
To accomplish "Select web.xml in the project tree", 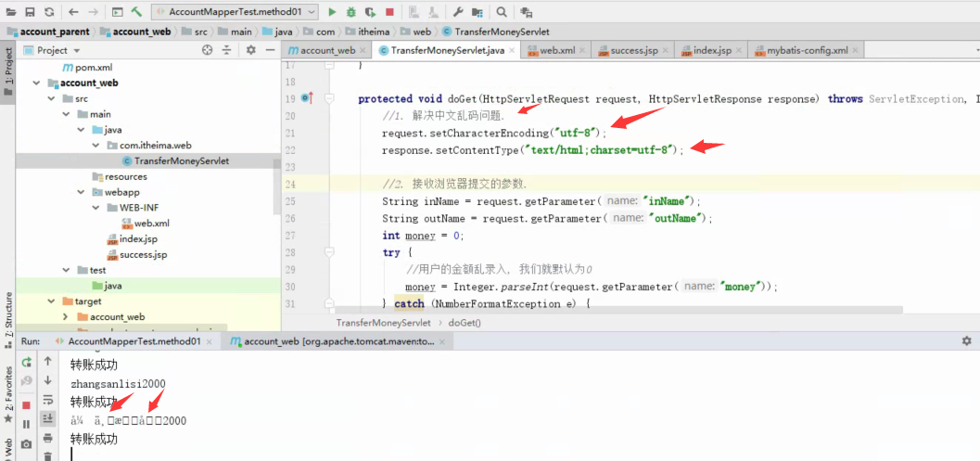I will click(145, 224).
